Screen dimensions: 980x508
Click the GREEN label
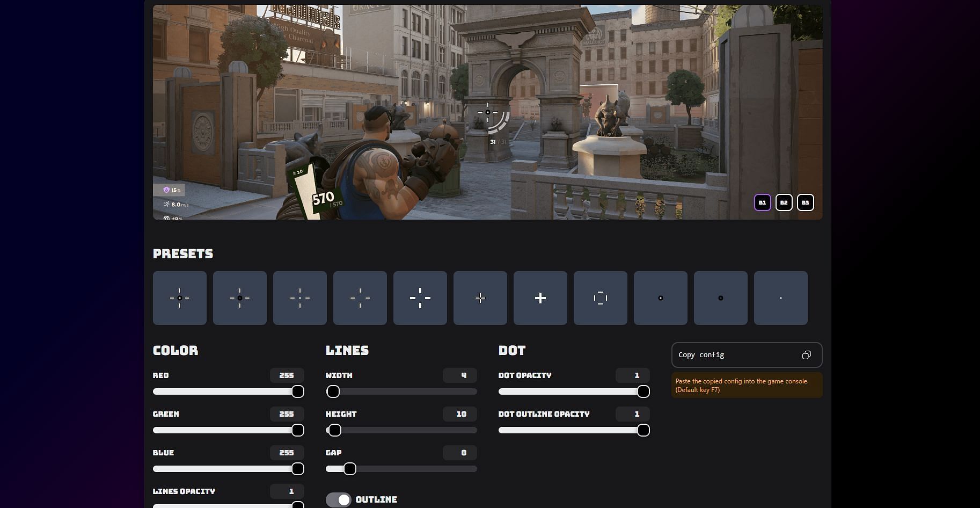click(166, 414)
